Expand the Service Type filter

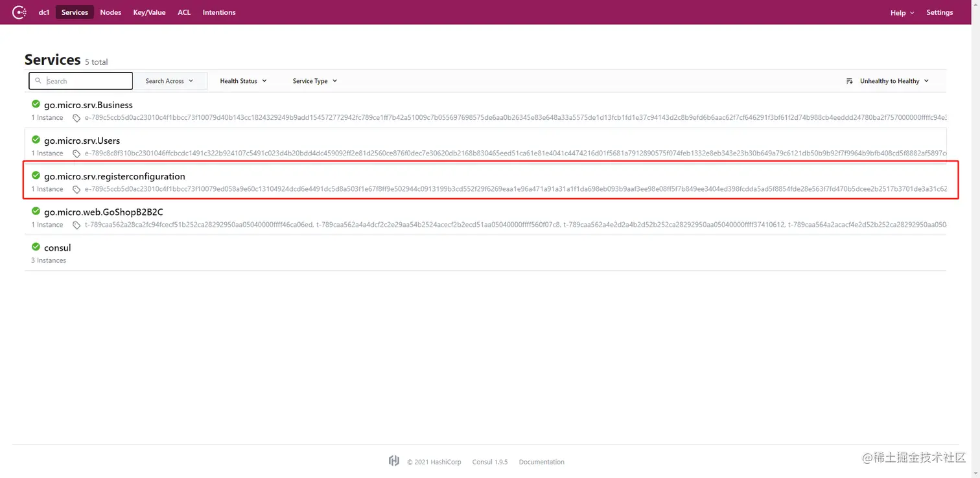[315, 81]
